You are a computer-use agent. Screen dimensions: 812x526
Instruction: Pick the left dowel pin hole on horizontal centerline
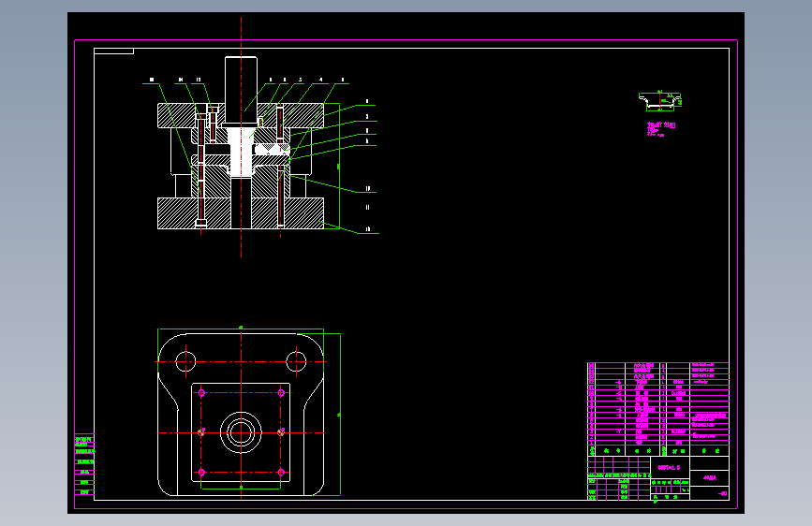tap(201, 432)
